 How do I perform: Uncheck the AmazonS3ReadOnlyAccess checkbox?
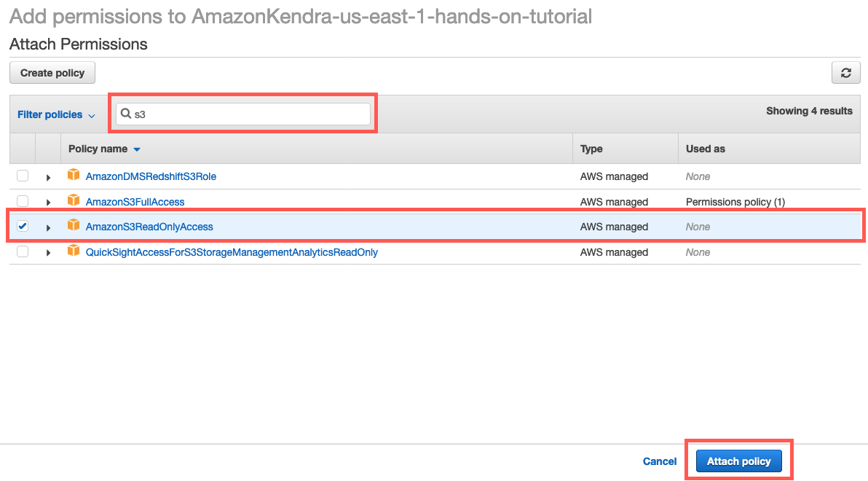23,226
